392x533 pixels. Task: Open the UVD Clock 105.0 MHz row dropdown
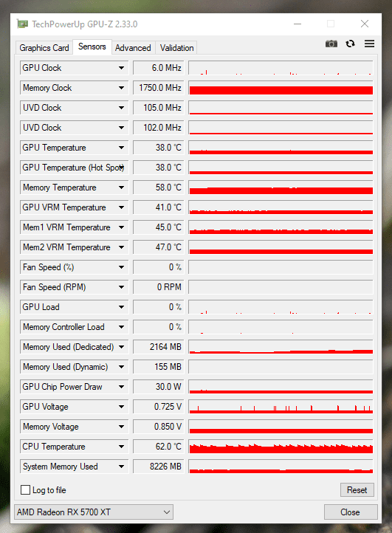(x=121, y=108)
